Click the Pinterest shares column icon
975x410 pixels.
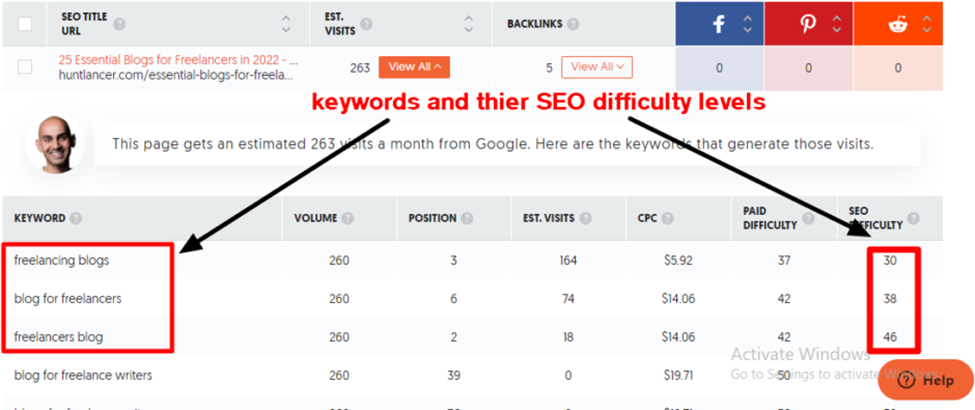pos(807,24)
